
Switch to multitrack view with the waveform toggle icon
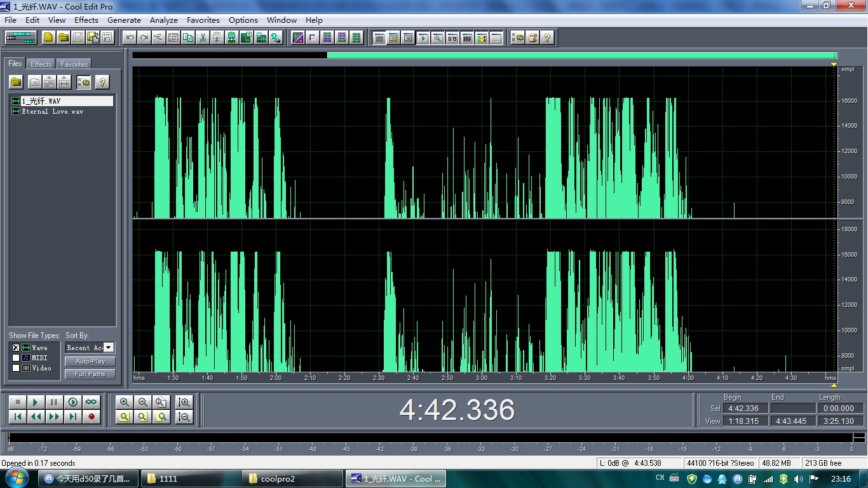[x=21, y=37]
